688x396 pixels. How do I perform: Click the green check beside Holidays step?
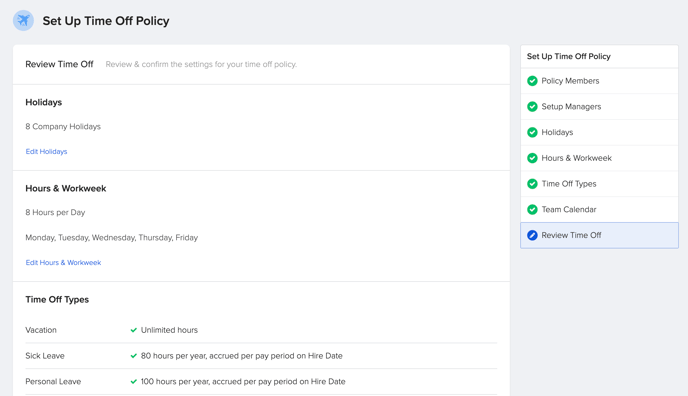pos(532,132)
